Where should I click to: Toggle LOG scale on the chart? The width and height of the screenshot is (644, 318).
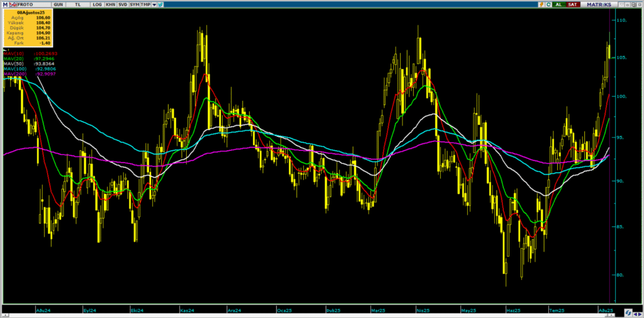[x=97, y=4]
